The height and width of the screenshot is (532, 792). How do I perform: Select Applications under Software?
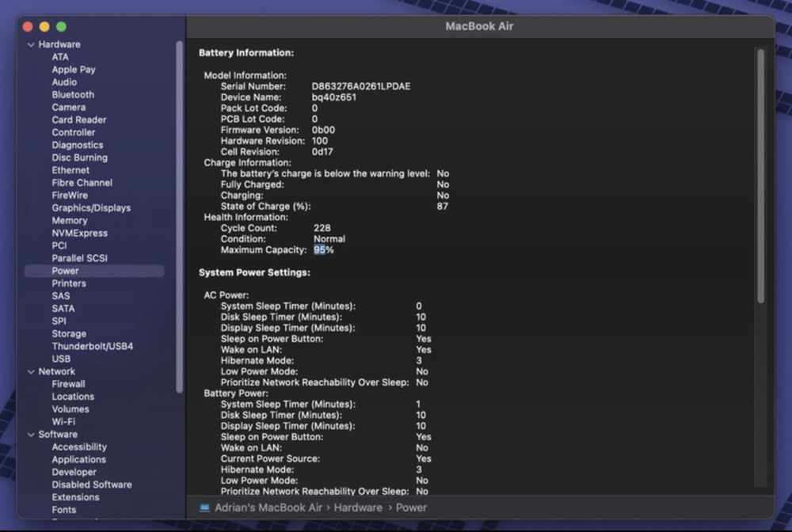tap(78, 460)
